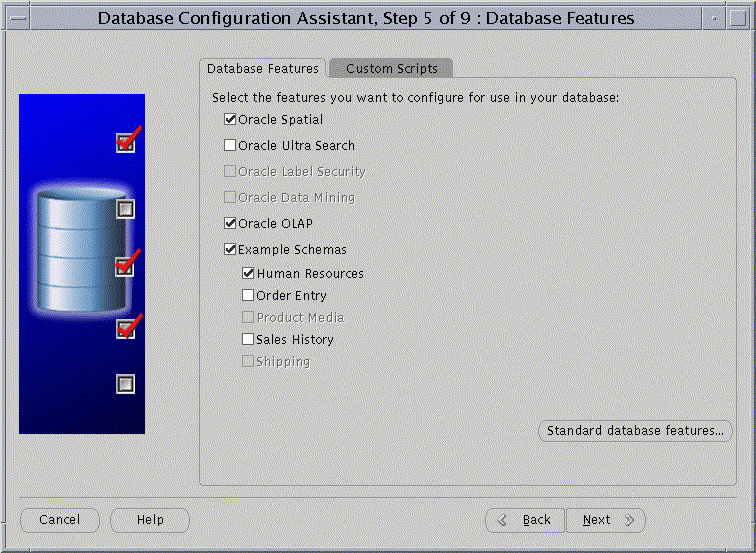
Task: Select the Database Features tab
Action: click(x=262, y=69)
